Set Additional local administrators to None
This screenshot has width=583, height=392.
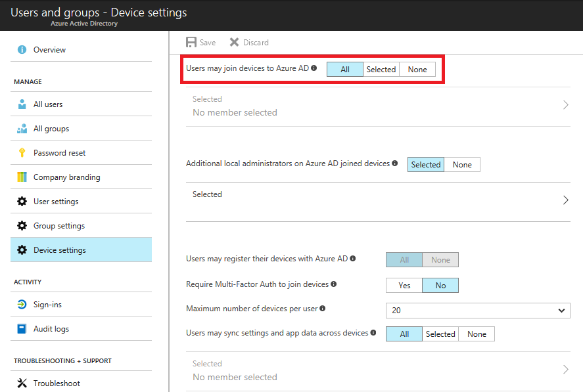[462, 165]
